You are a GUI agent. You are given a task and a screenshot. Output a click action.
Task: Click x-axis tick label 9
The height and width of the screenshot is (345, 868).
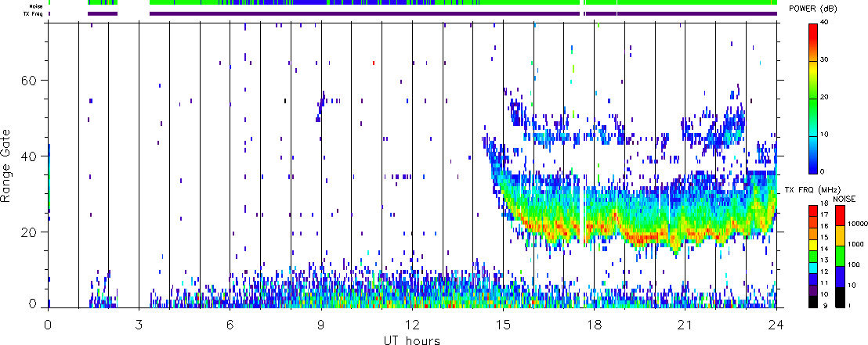(x=321, y=324)
